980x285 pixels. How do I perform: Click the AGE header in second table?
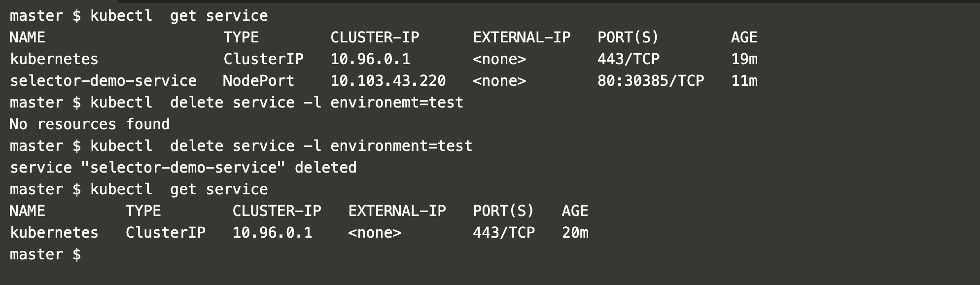[x=575, y=211]
